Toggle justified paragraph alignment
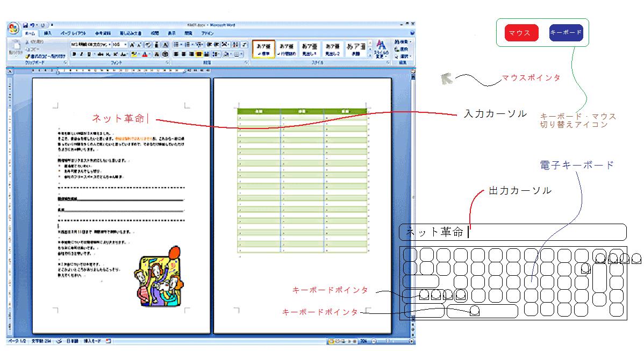This screenshot has height=351, width=644. coord(199,54)
